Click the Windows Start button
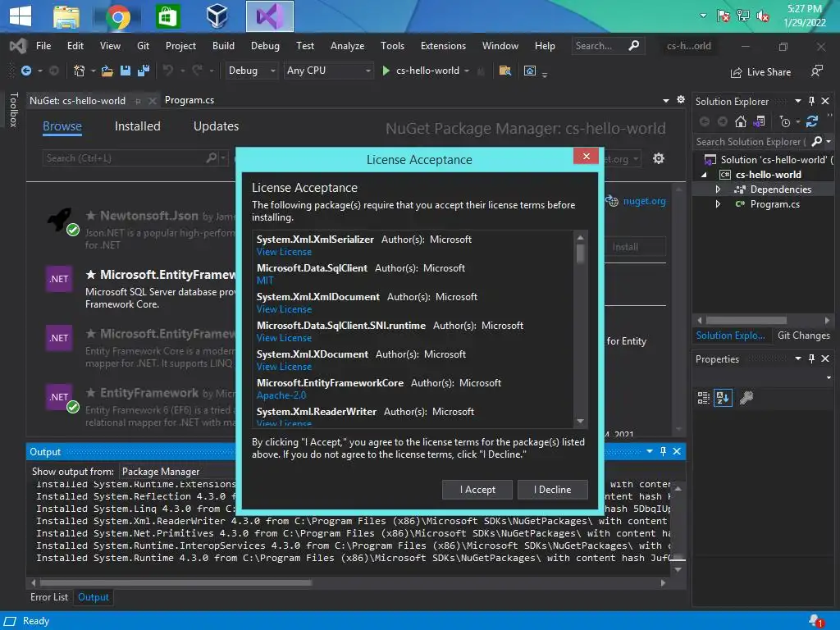The width and height of the screenshot is (840, 630). pyautogui.click(x=21, y=16)
